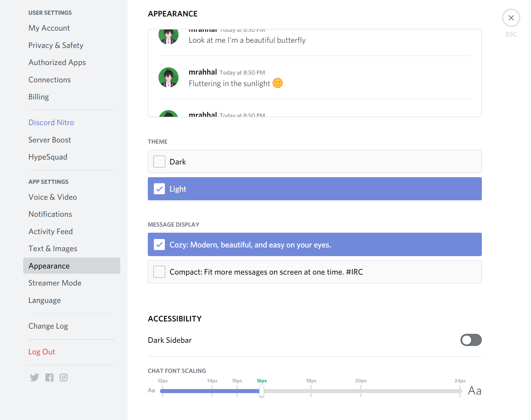Image resolution: width=531 pixels, height=420 pixels.
Task: Click the sun emoji in preview message
Action: tap(278, 83)
